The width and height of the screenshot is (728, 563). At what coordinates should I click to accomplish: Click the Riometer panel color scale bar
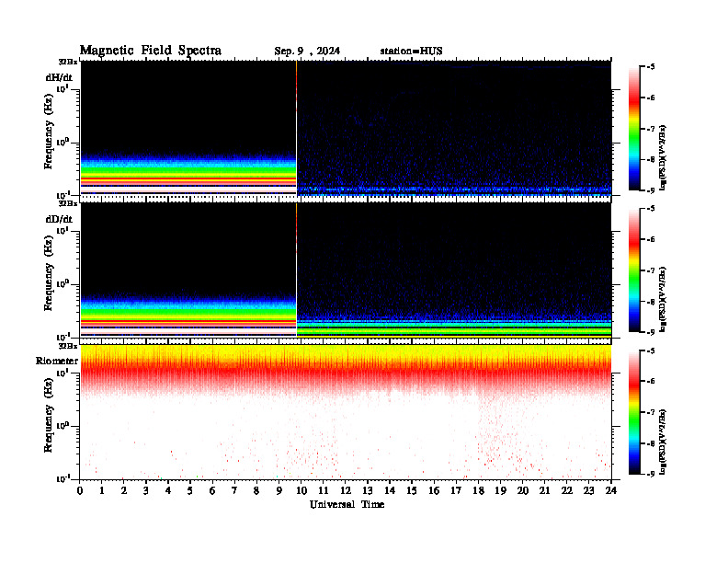pyautogui.click(x=634, y=412)
